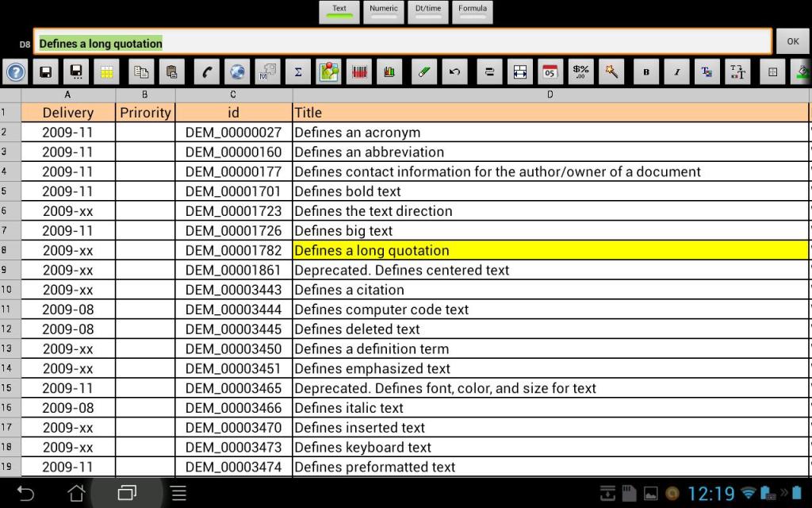Screen dimensions: 812x508
Task: Tap the Android Recent Apps button
Action: pos(127,493)
